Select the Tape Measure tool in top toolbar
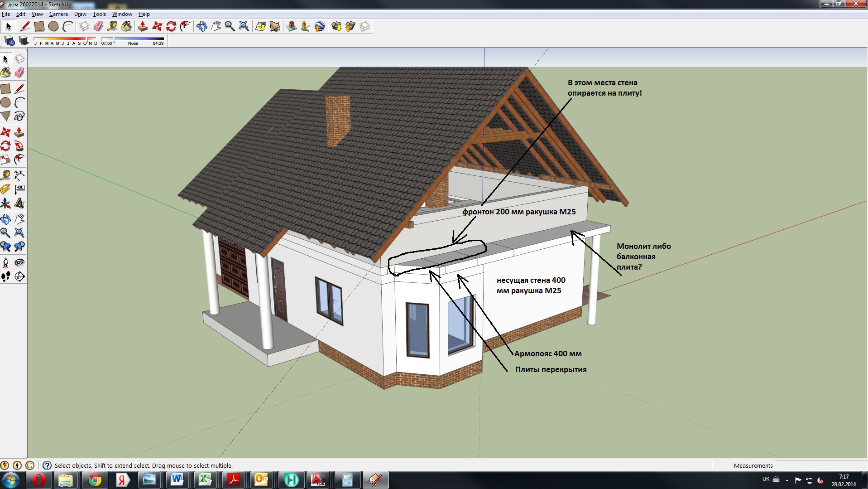Viewport: 868px width, 489px height. [112, 26]
